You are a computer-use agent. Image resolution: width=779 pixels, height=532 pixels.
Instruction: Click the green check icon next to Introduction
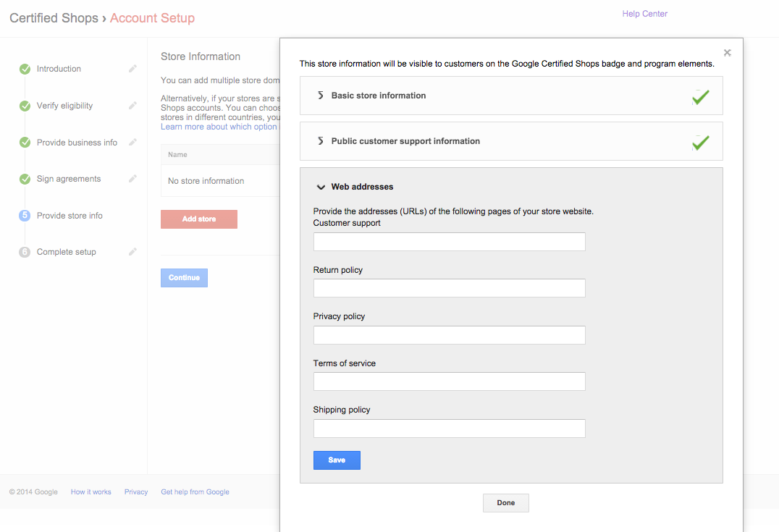[x=25, y=69]
